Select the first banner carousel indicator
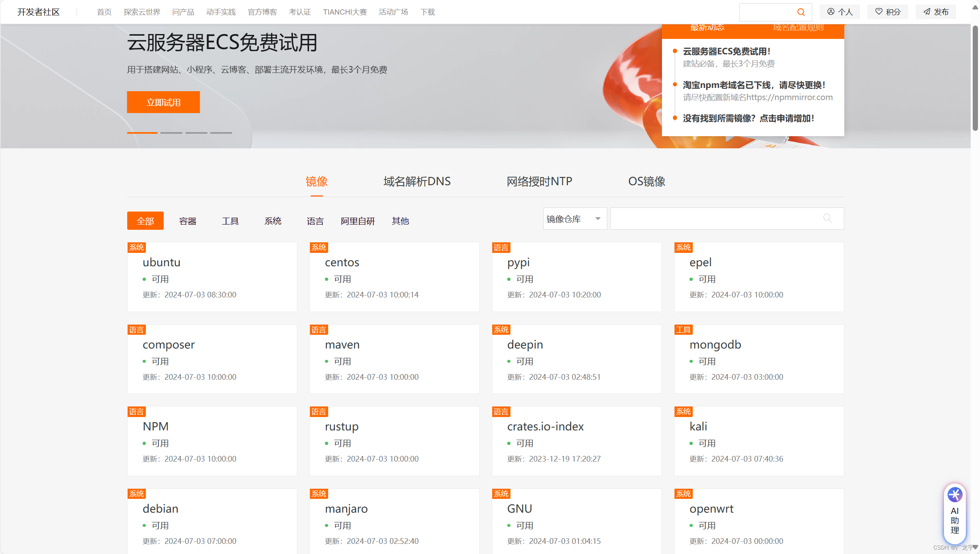The height and width of the screenshot is (554, 980). pos(142,133)
